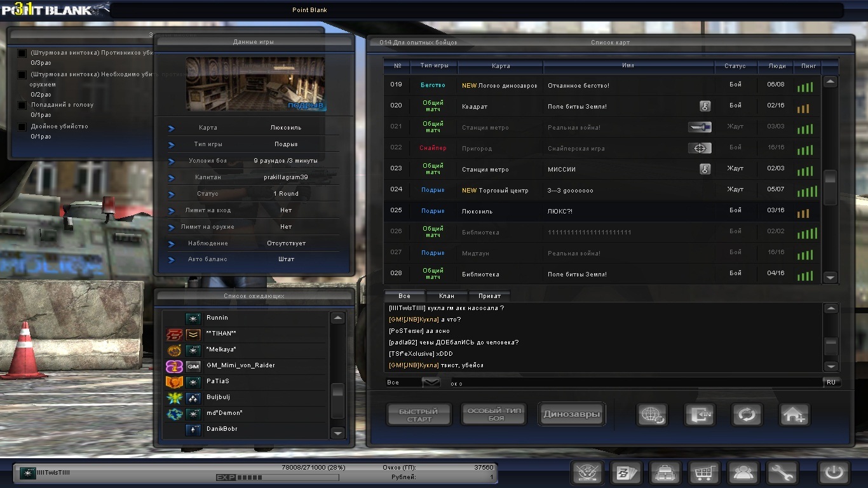The width and height of the screenshot is (868, 488).
Task: Open the shop cart icon
Action: point(703,473)
